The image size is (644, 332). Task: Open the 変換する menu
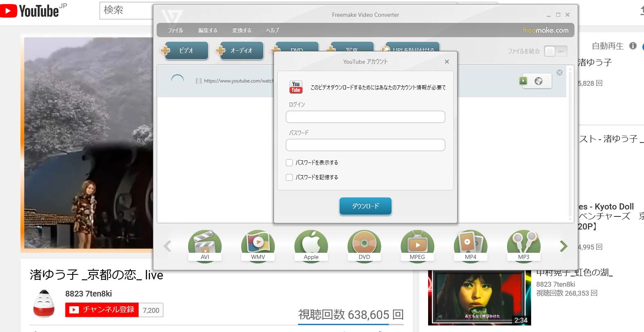click(x=242, y=30)
